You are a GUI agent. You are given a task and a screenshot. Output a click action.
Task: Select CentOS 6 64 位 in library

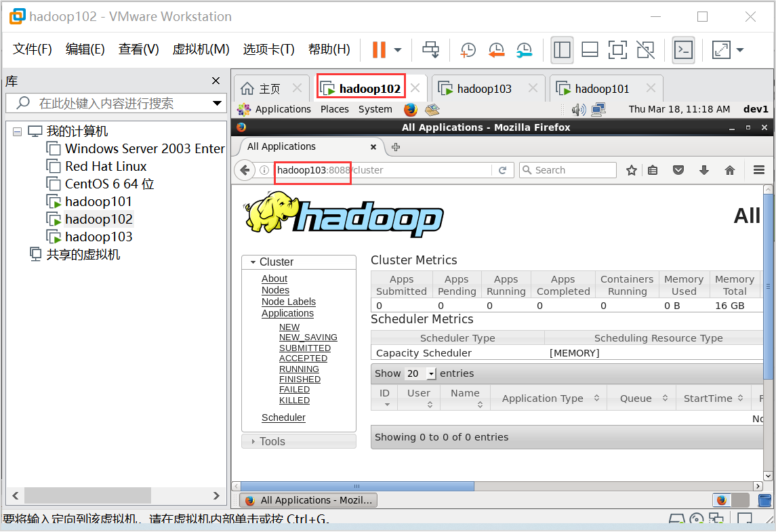tap(109, 184)
